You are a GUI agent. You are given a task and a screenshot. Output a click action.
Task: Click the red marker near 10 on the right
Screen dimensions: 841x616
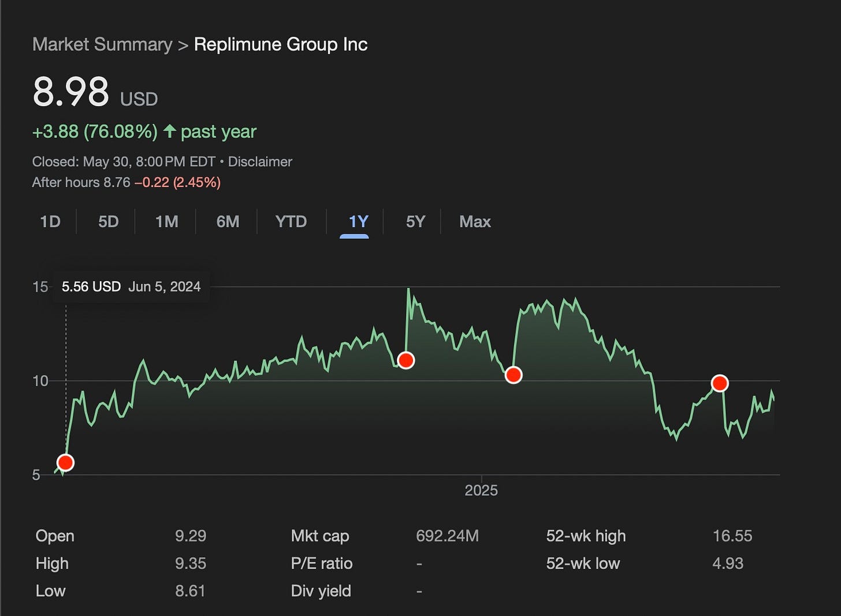(720, 383)
